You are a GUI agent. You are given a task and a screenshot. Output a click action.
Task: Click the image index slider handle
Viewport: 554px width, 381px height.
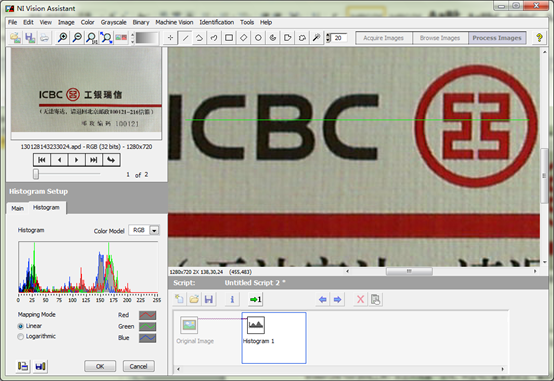[36, 174]
